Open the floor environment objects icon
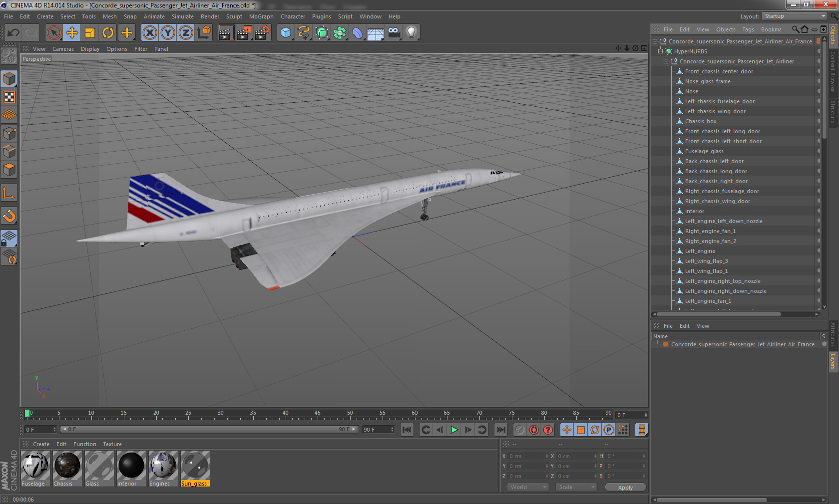The height and width of the screenshot is (504, 839). pos(376,33)
